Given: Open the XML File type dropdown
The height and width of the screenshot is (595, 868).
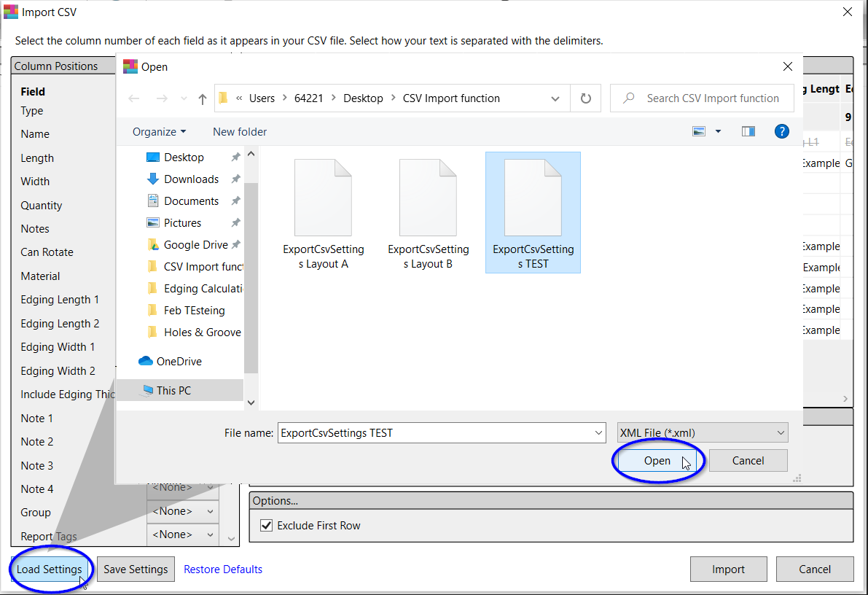Looking at the screenshot, I should (x=703, y=432).
